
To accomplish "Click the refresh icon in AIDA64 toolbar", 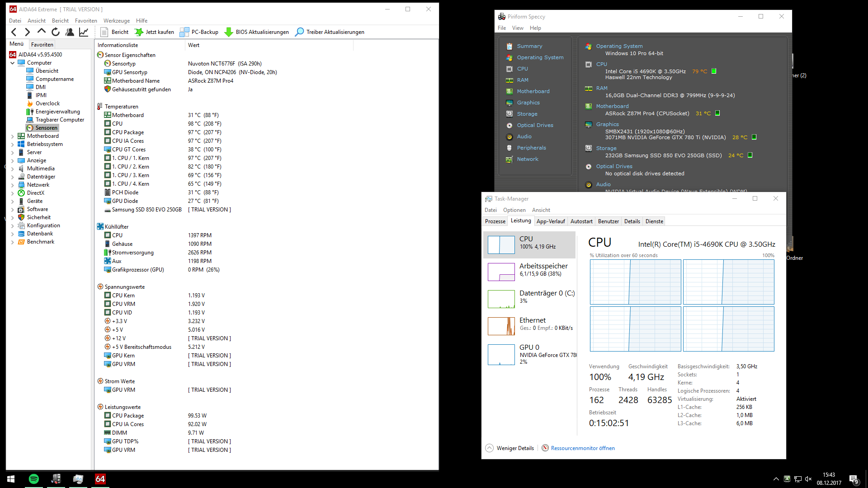I will tap(56, 32).
